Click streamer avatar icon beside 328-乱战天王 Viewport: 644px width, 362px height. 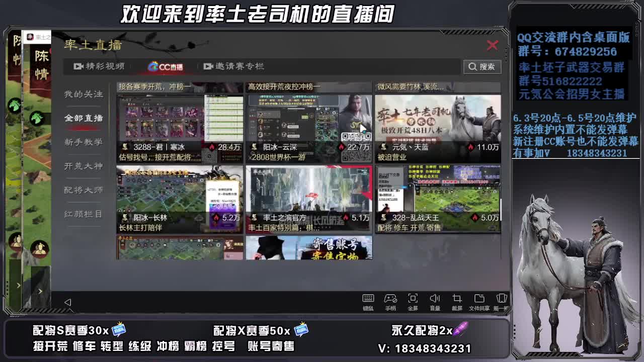(383, 218)
